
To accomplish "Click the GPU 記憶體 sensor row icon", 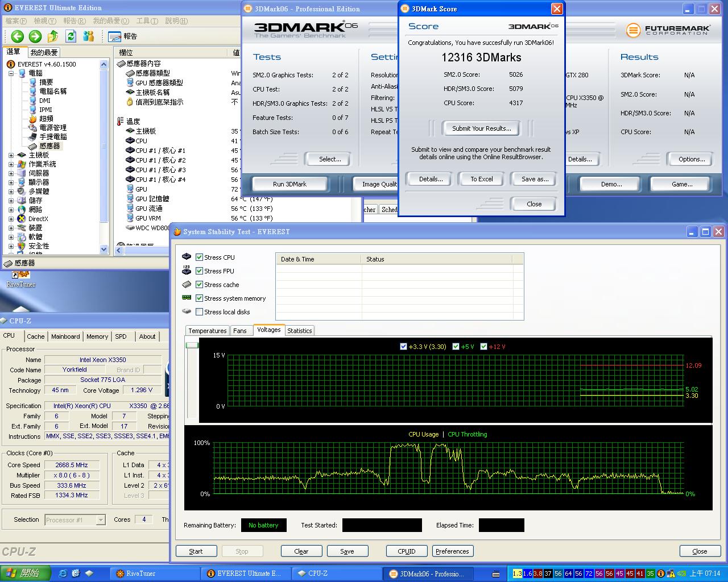I will (x=130, y=199).
